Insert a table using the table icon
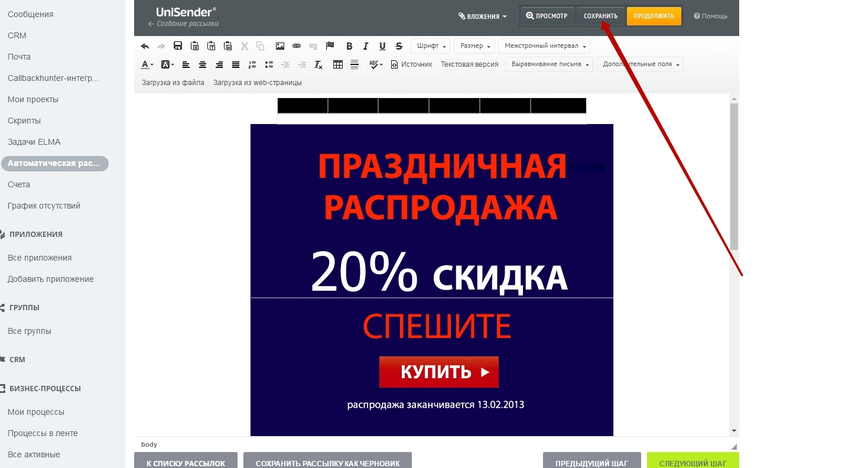868x468 pixels. 338,64
